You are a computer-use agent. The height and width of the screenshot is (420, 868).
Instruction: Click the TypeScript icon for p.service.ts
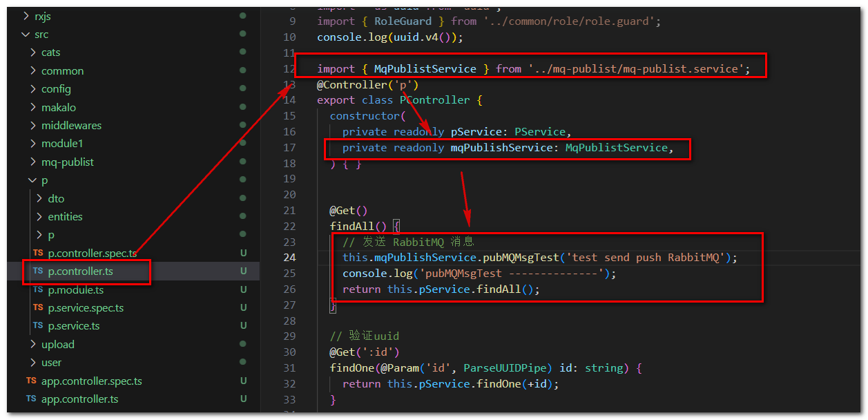click(x=37, y=325)
